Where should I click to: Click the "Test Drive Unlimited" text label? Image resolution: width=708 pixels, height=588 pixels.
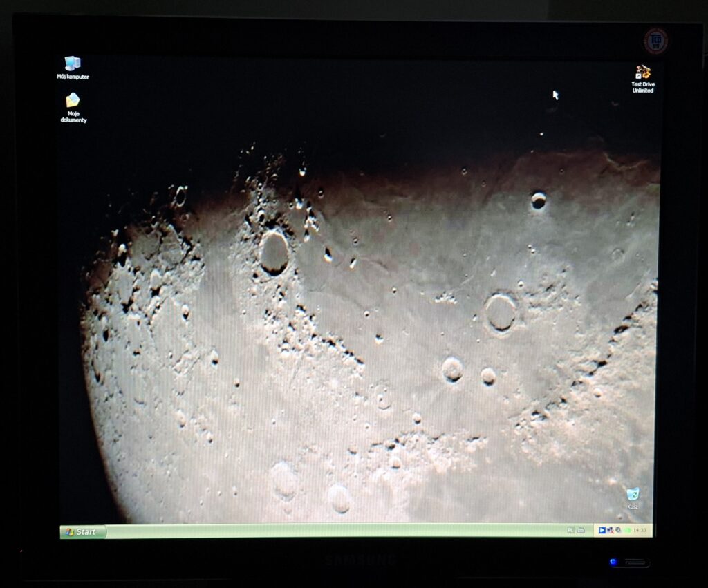642,87
